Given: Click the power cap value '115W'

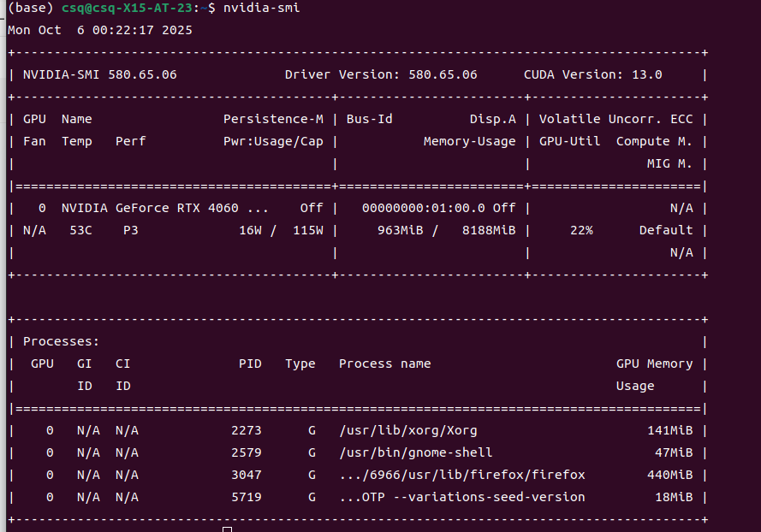Looking at the screenshot, I should coord(308,230).
